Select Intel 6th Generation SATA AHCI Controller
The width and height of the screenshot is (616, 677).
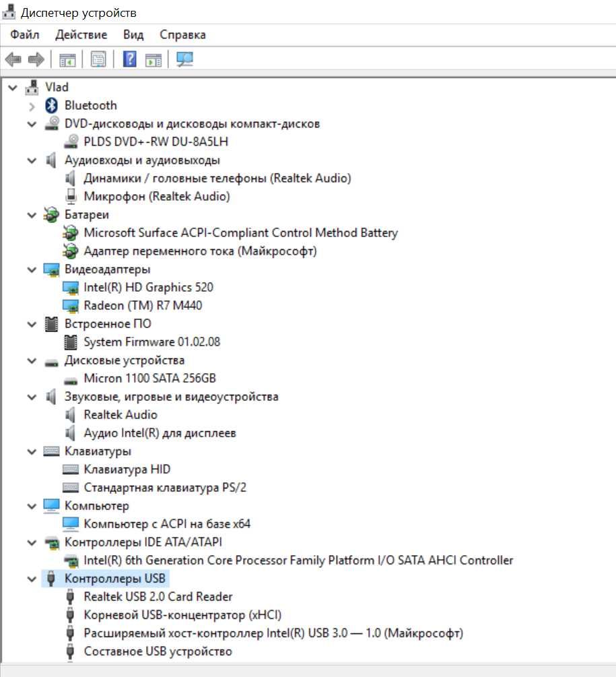(298, 560)
